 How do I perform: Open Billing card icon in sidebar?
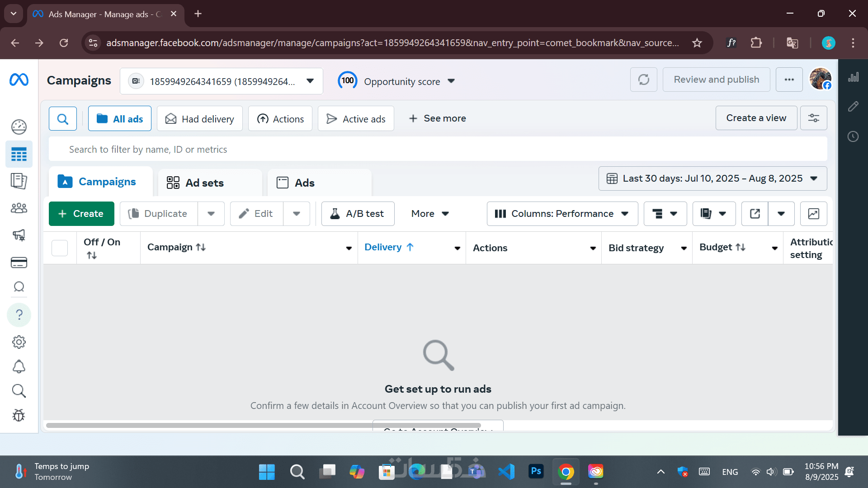click(19, 263)
